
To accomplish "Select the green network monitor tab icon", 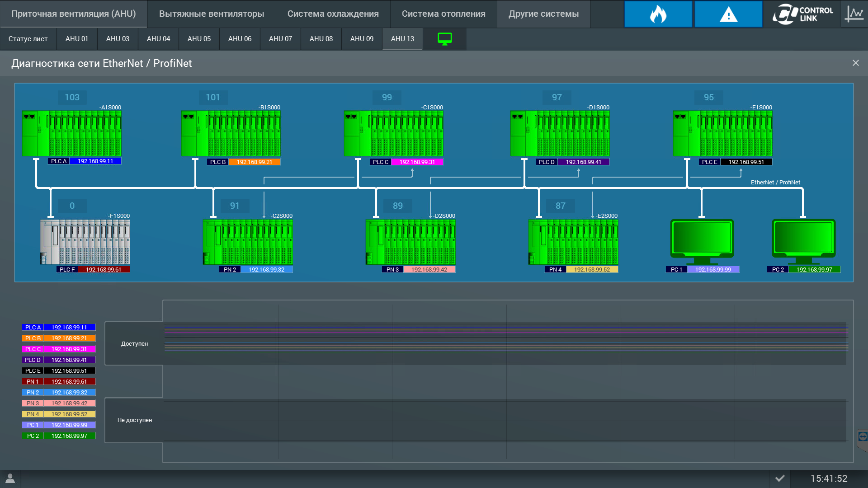I will coord(444,39).
